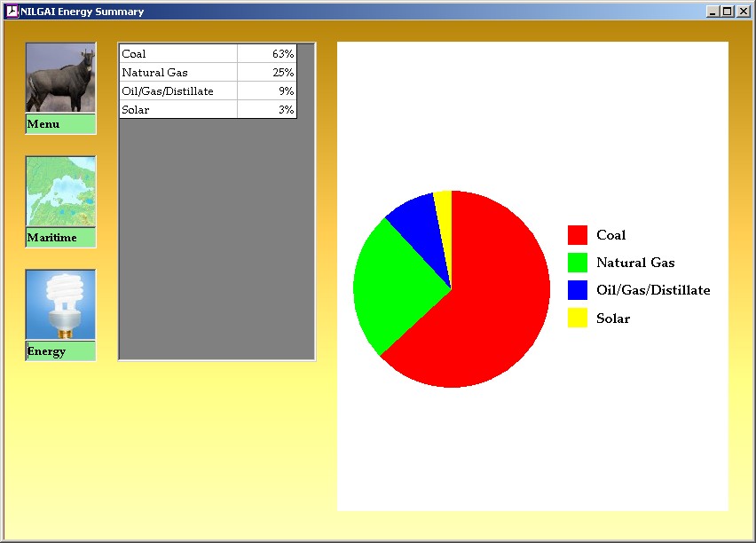Click the 25% value cell
Screen dimensions: 756x543
[267, 73]
